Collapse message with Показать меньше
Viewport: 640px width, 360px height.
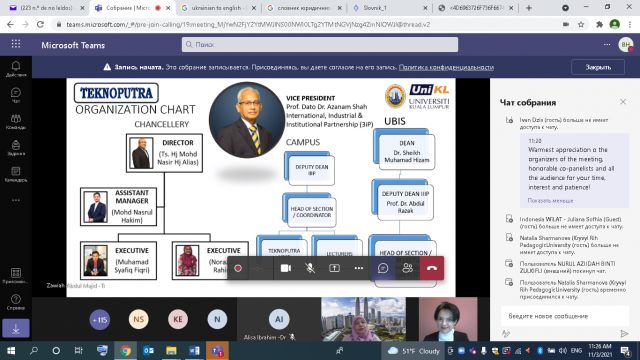(x=550, y=201)
